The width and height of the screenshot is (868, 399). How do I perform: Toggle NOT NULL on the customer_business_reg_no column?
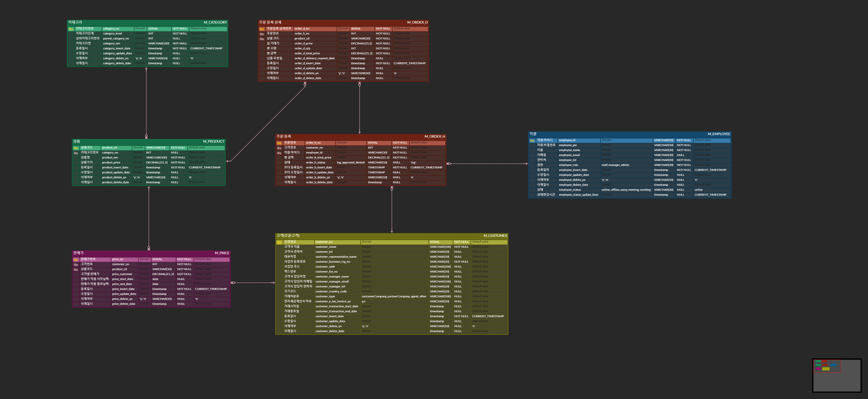[x=461, y=262]
